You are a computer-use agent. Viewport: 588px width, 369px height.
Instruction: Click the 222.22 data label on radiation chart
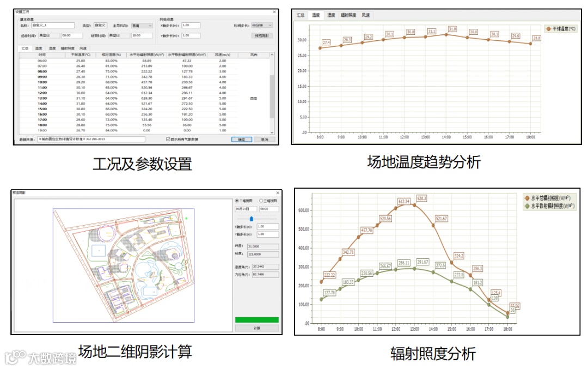[329, 275]
